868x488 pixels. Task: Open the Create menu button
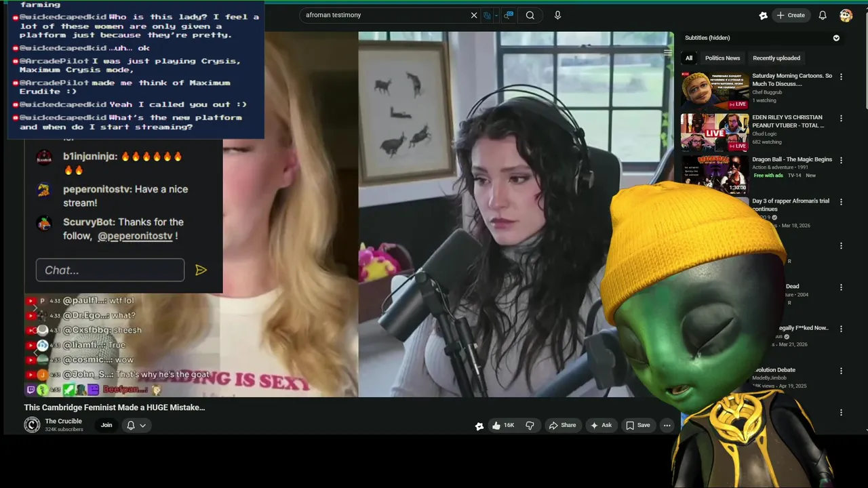coord(791,15)
